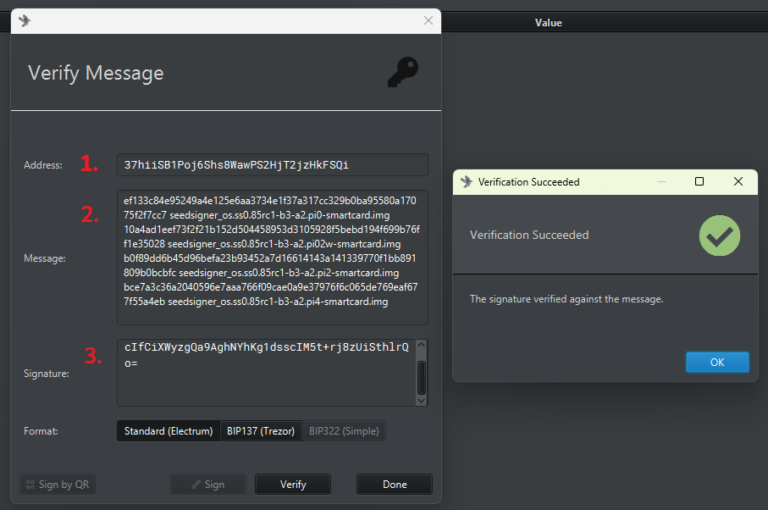Click Sparrow icon in Verification Succeeded titlebar
This screenshot has height=510, width=768.
pos(466,182)
